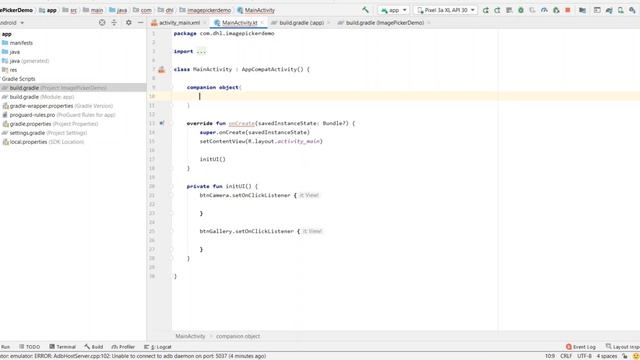Open the Android project view dropdown
The image size is (640, 360).
[x=11, y=23]
